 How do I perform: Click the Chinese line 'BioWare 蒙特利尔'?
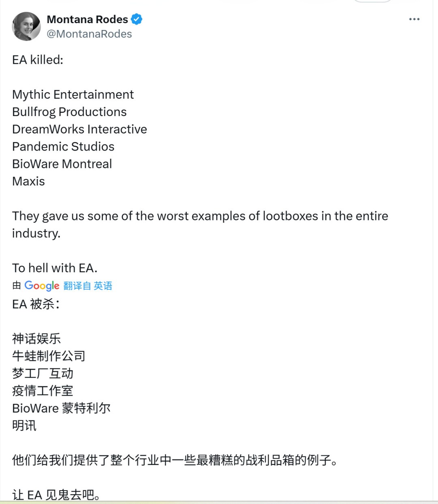62,408
